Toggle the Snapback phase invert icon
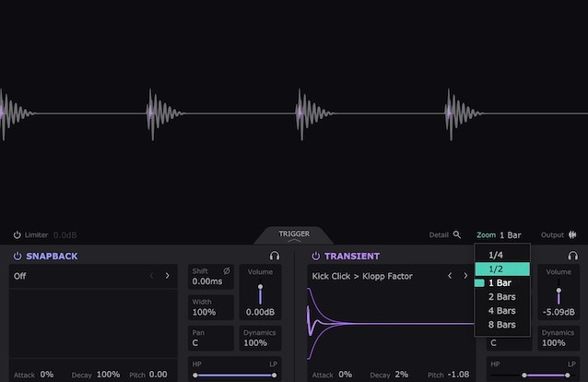588x382 pixels. [x=227, y=271]
